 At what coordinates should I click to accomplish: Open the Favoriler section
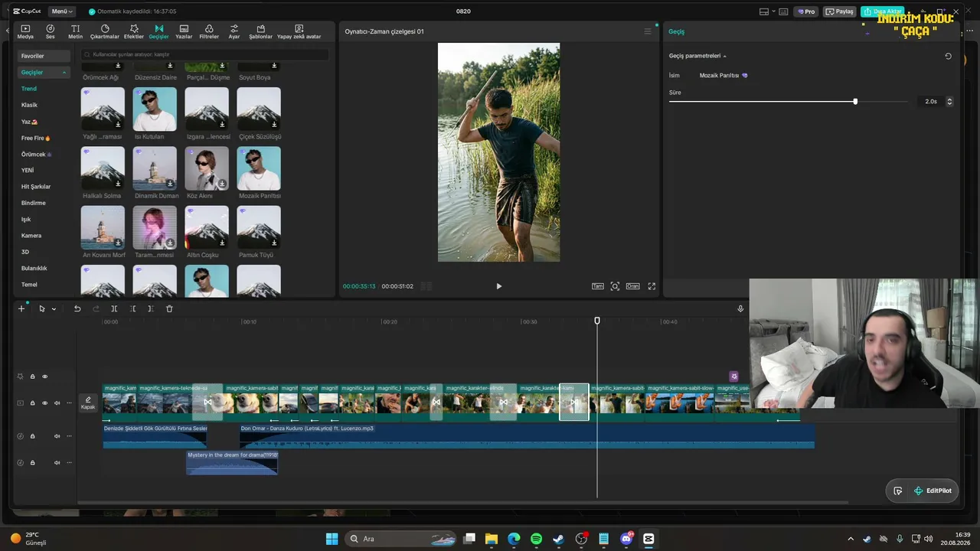click(x=44, y=56)
